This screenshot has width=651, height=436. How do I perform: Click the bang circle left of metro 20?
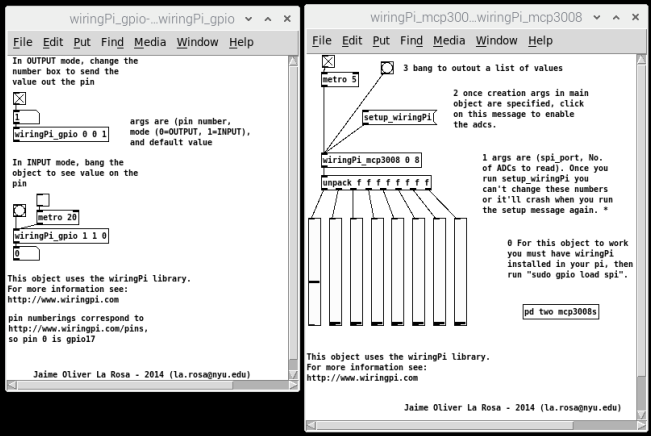click(19, 211)
